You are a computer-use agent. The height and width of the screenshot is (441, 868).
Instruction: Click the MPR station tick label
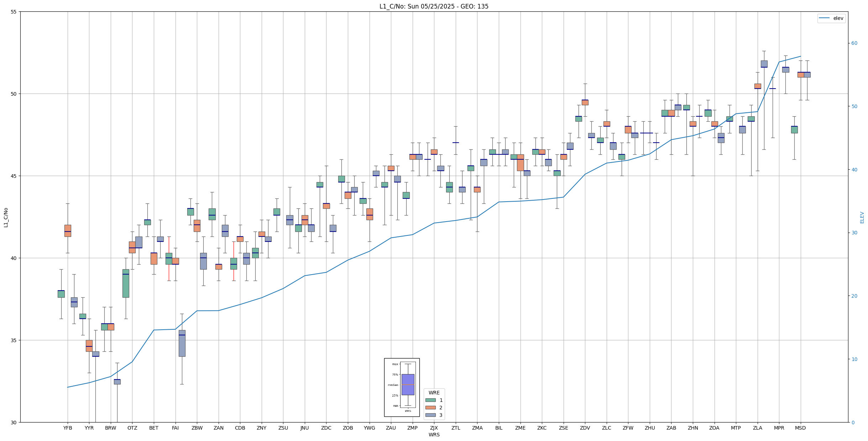[x=779, y=428]
